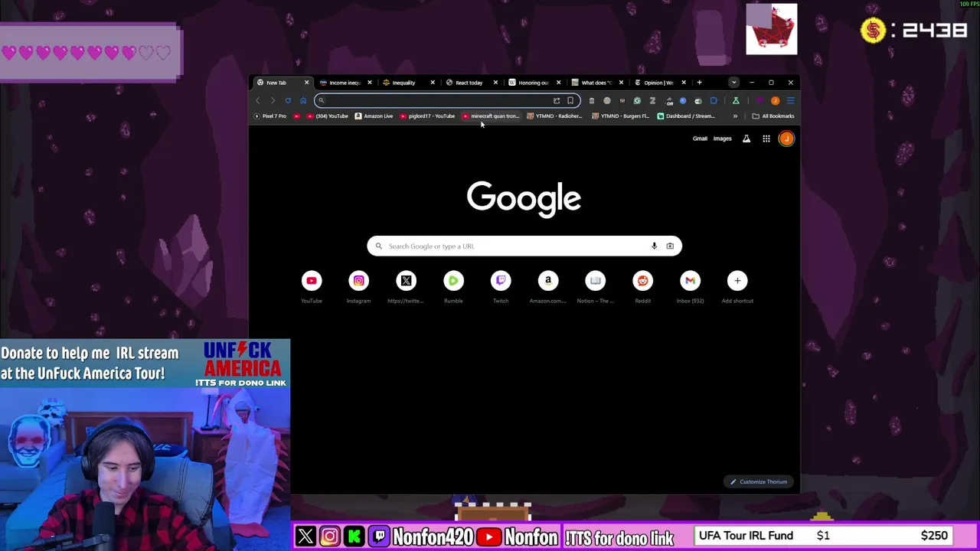The height and width of the screenshot is (551, 980).
Task: Open the YTMND Radiohead bookmark
Action: click(x=555, y=116)
